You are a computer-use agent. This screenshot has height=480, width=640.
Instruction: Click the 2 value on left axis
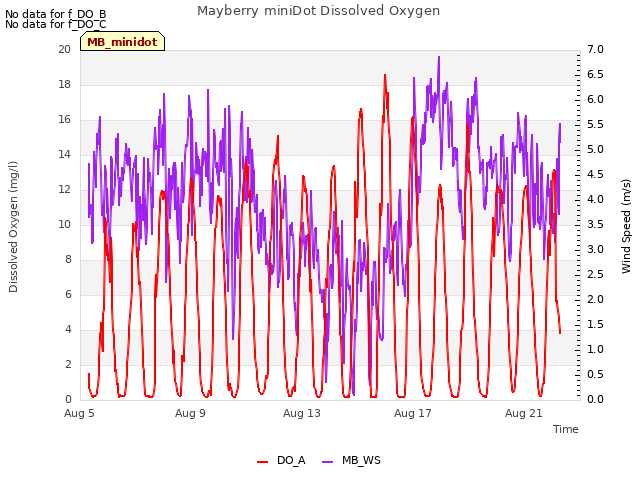(x=68, y=364)
